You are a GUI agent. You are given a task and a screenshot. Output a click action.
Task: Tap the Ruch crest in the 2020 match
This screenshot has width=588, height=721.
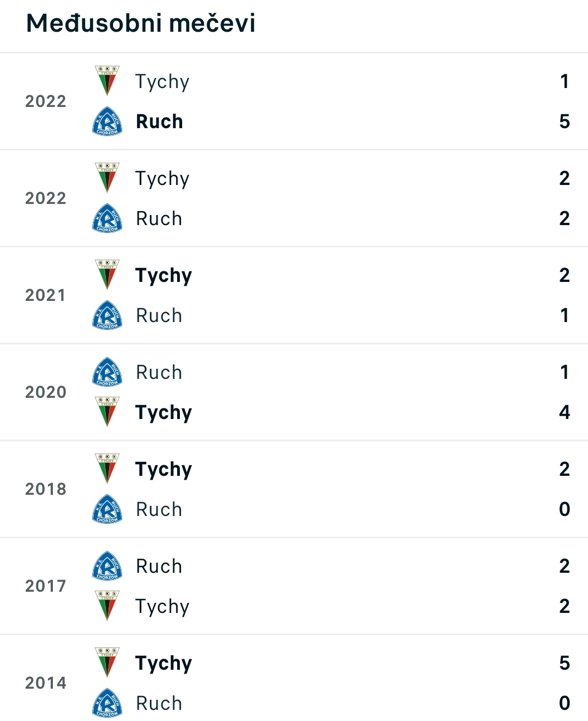pos(107,372)
